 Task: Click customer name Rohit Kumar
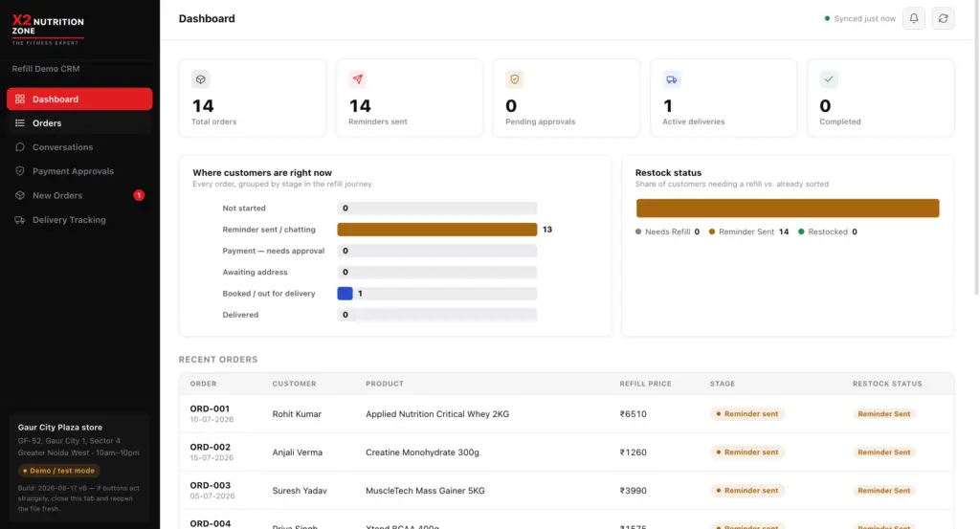[x=297, y=414]
